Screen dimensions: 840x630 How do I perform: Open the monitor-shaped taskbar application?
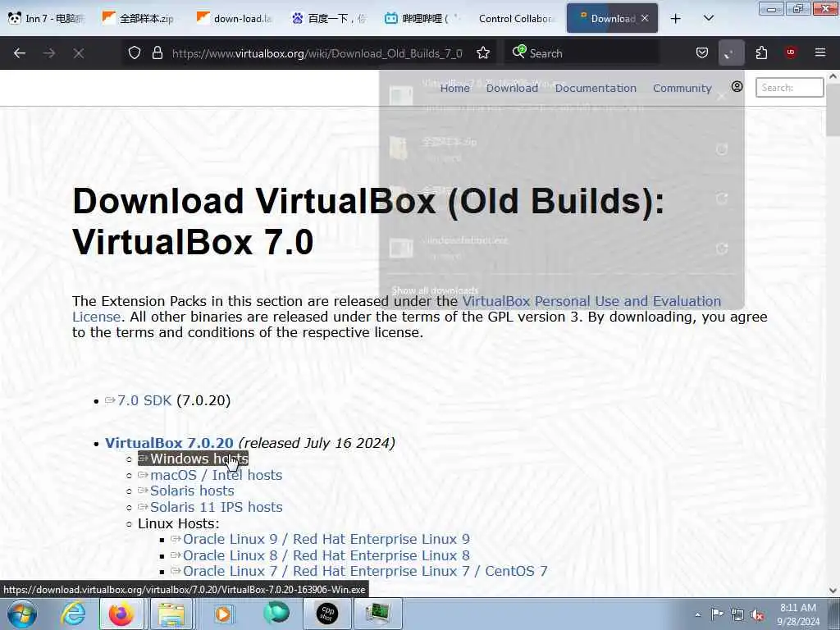pos(377,614)
